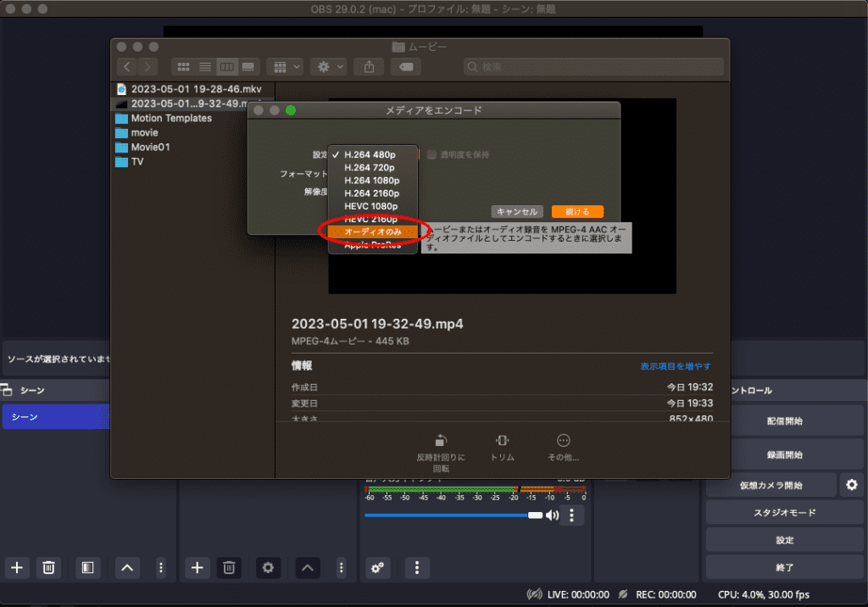Go forward in Finder window
This screenshot has height=607, width=868.
point(147,67)
